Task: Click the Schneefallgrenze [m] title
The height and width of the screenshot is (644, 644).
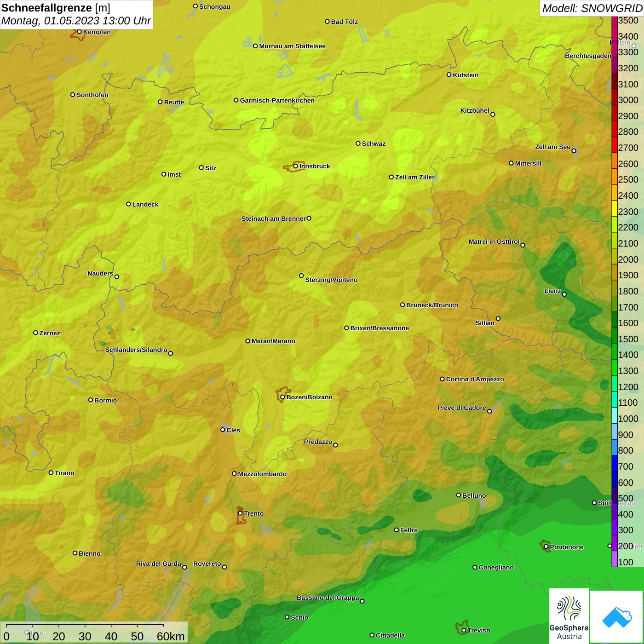Action: pyautogui.click(x=56, y=8)
